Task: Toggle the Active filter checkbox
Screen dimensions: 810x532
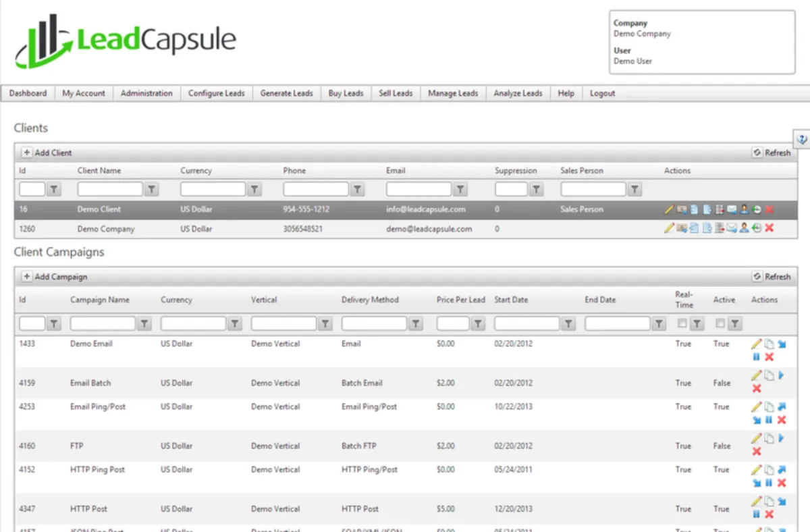Action: tap(720, 323)
